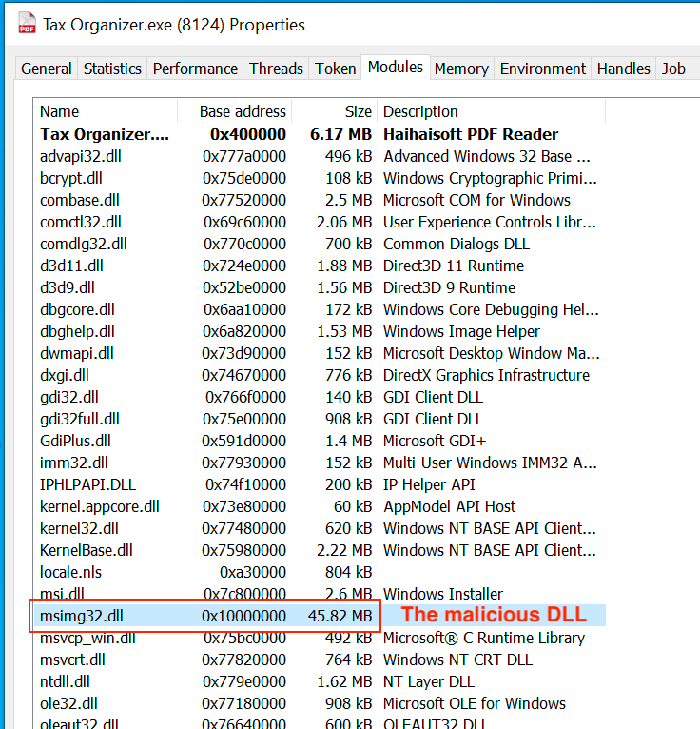The height and width of the screenshot is (729, 700).
Task: Select the dbghelp.dll row
Action: coord(320,331)
